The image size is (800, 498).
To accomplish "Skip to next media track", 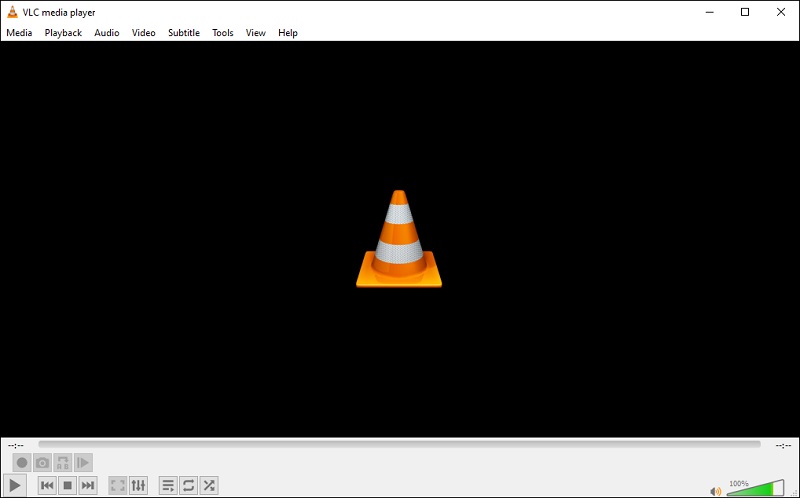I will [88, 485].
